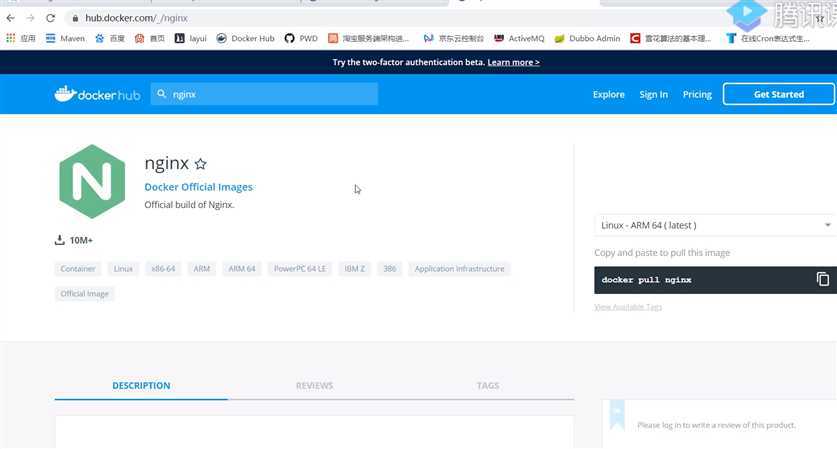Click the review bookmark ribbon icon
Image resolution: width=837 pixels, height=449 pixels.
pyautogui.click(x=617, y=414)
